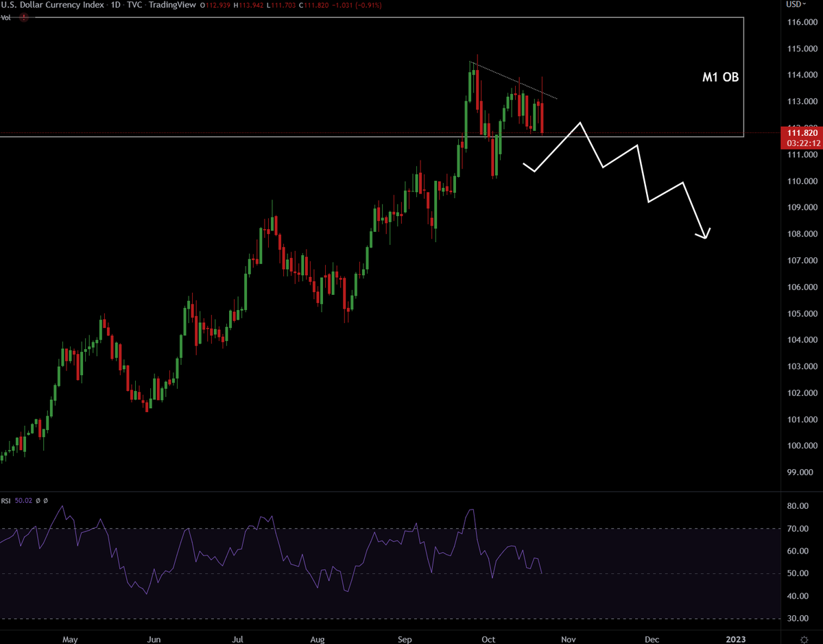Select the RSI indicator label
Viewport: 823px width, 644px height.
coord(6,501)
